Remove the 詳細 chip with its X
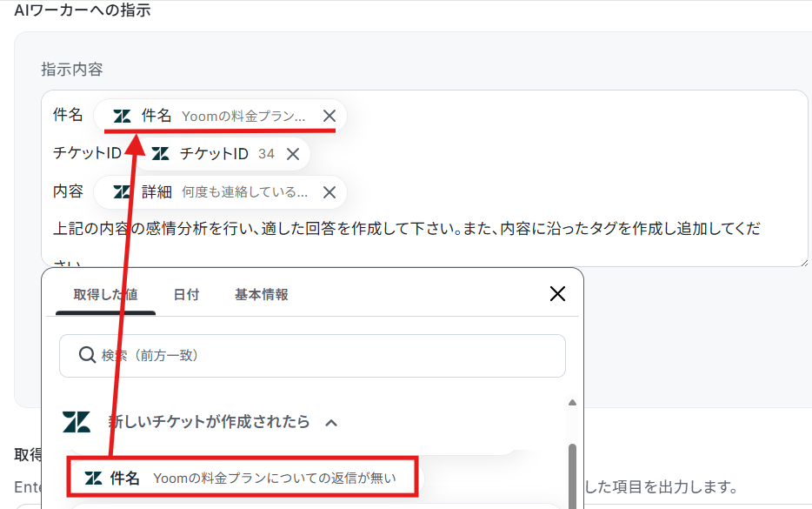This screenshot has width=812, height=509. (329, 192)
